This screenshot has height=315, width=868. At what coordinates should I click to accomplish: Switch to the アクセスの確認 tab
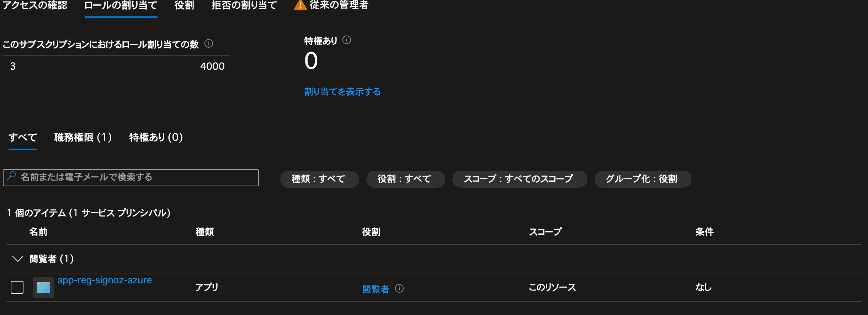click(35, 5)
